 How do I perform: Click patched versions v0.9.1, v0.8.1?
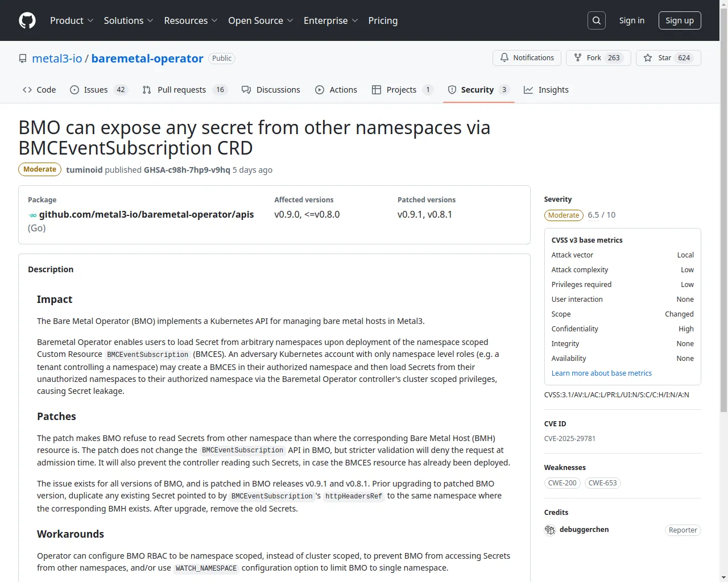(425, 215)
